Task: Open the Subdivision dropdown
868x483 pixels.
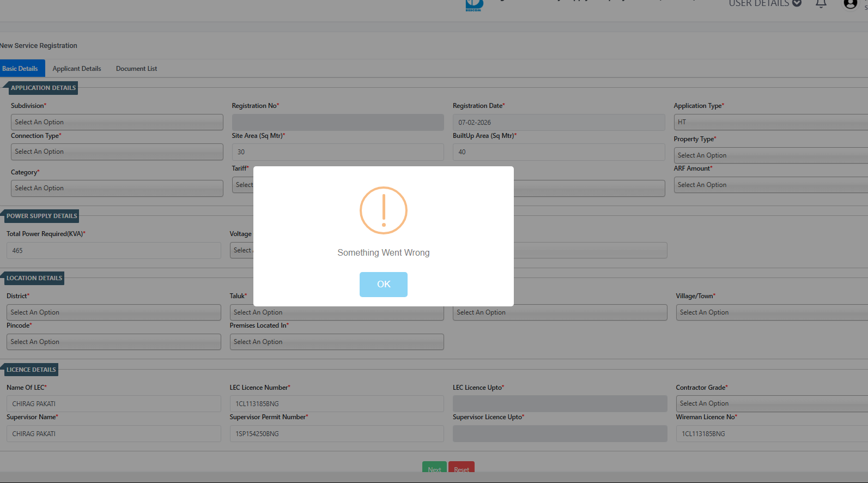Action: click(117, 122)
